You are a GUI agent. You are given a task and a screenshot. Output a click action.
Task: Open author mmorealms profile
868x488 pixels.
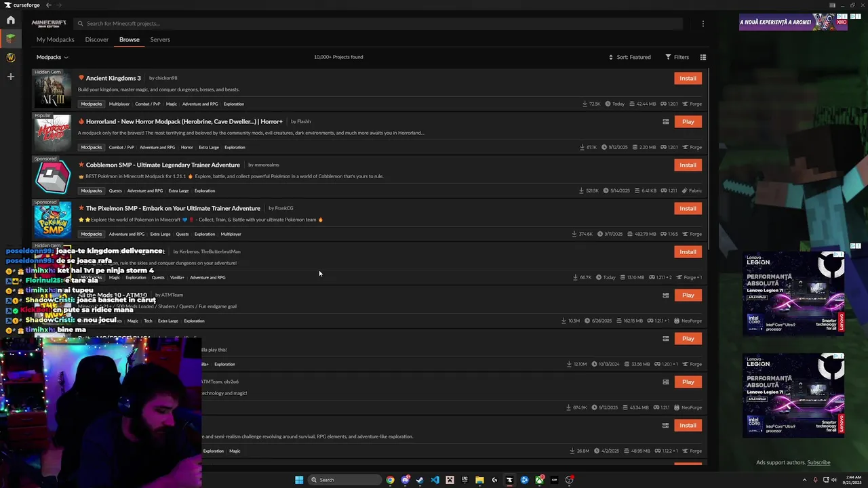click(x=267, y=165)
